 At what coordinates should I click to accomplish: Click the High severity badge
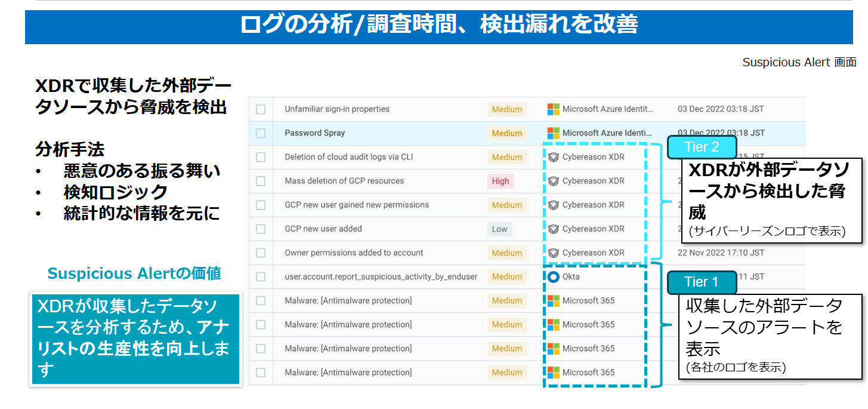501,181
